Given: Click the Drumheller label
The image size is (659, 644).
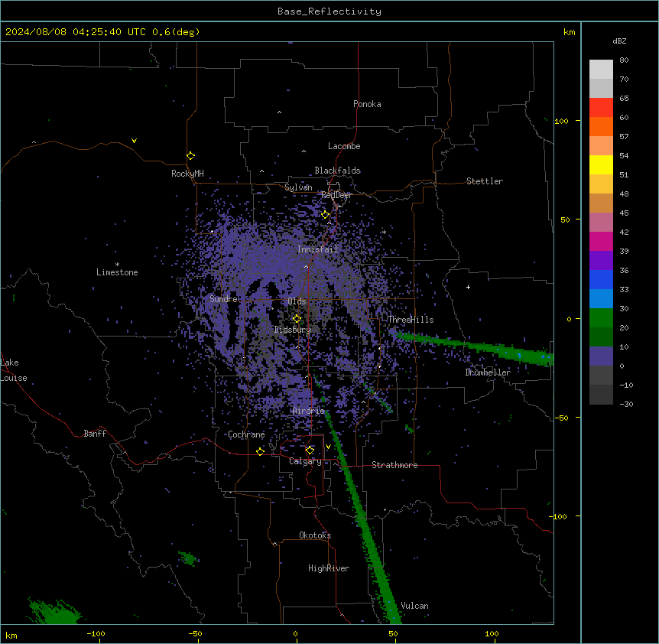Looking at the screenshot, I should tap(488, 372).
